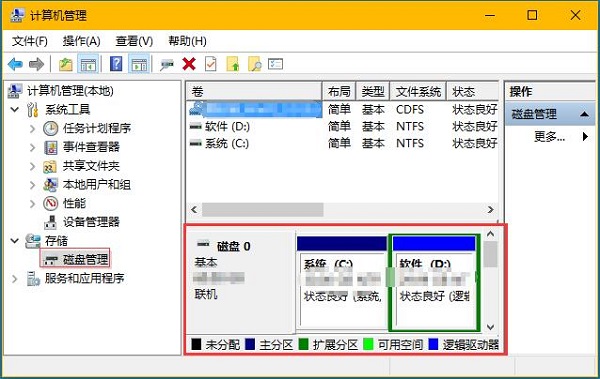The image size is (600, 379).
Task: Collapse the 系统工具 tree node
Action: [x=15, y=109]
